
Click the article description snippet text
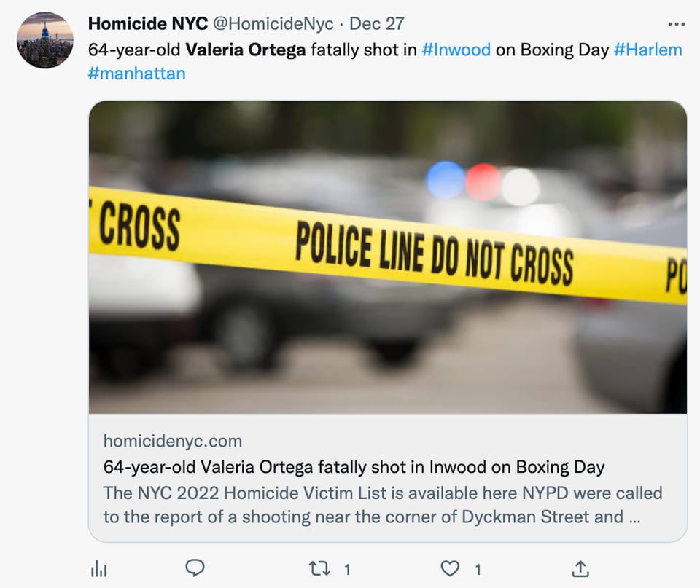tap(383, 505)
